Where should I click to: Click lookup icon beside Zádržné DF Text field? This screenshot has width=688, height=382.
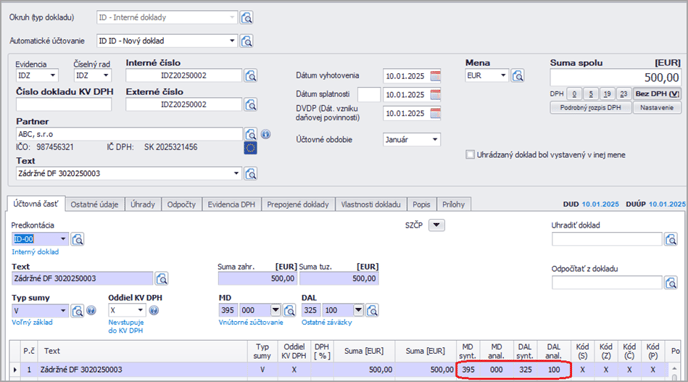click(161, 278)
